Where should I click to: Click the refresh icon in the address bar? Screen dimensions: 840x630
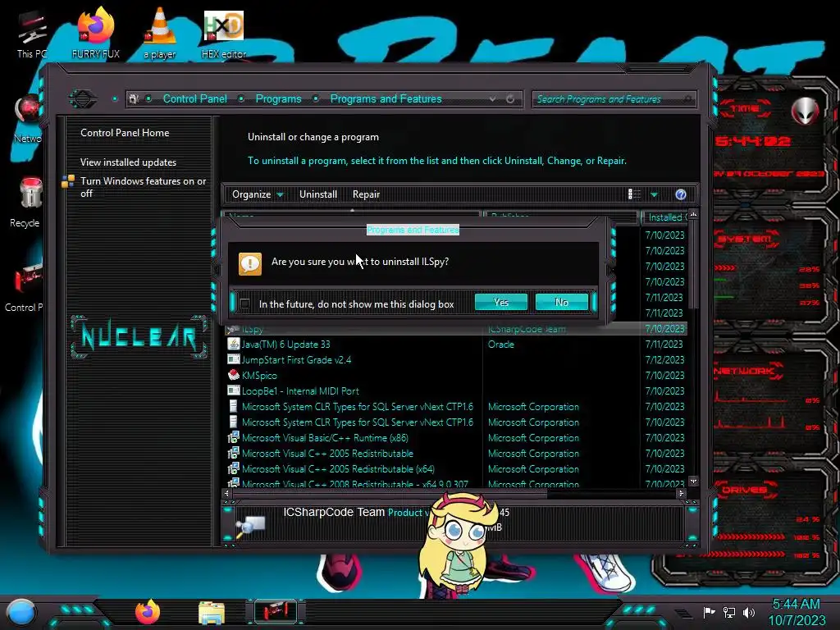510,99
